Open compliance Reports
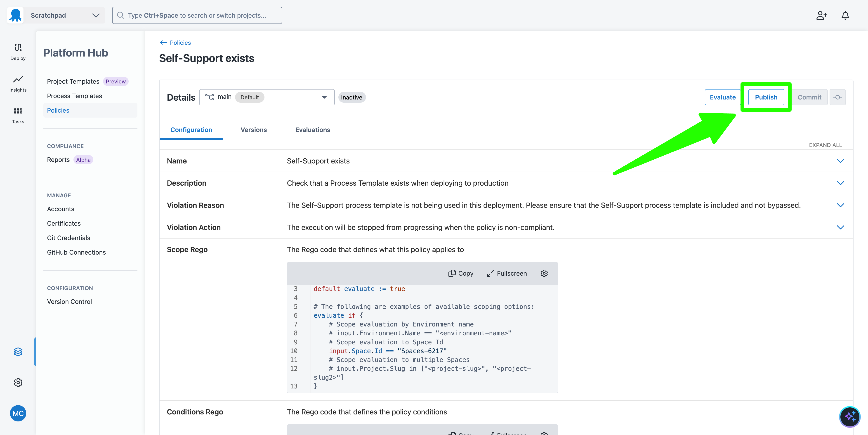 point(58,160)
